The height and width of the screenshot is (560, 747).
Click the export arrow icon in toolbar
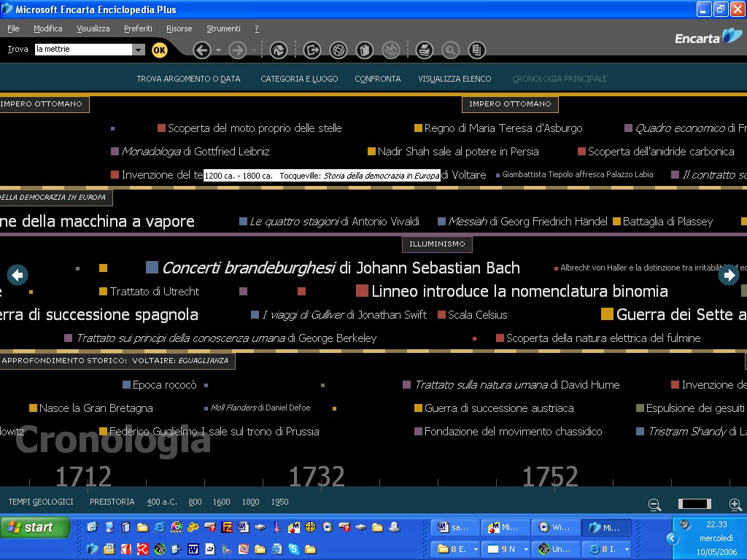point(312,50)
